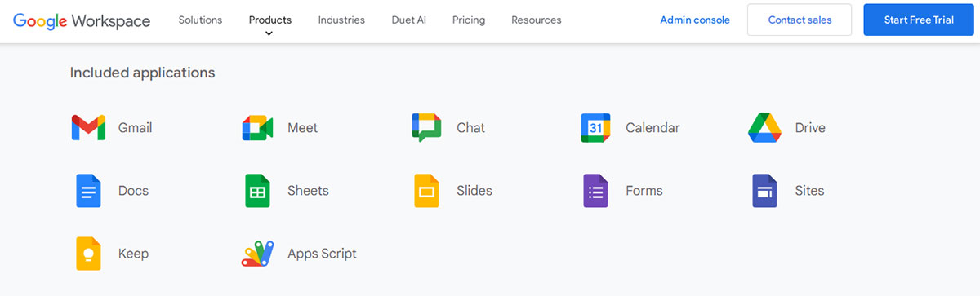Click the yellow Slides icon
The image size is (980, 296).
(426, 191)
